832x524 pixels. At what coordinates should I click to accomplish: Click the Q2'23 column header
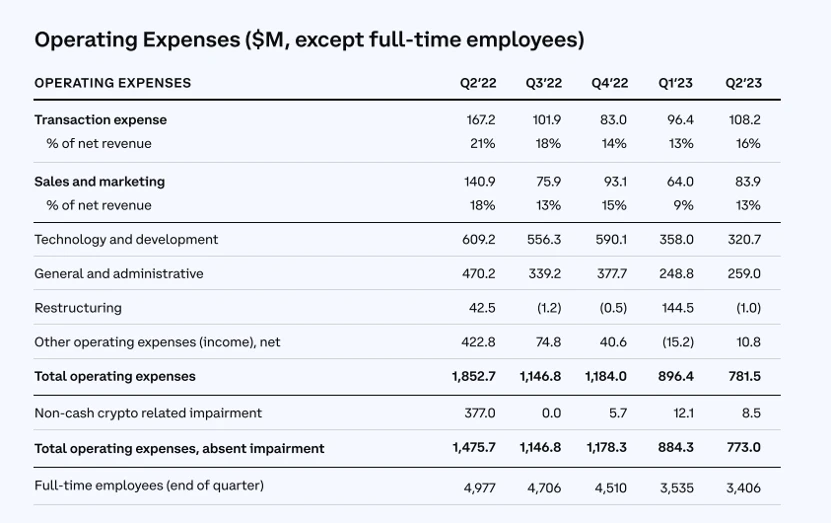pyautogui.click(x=743, y=83)
